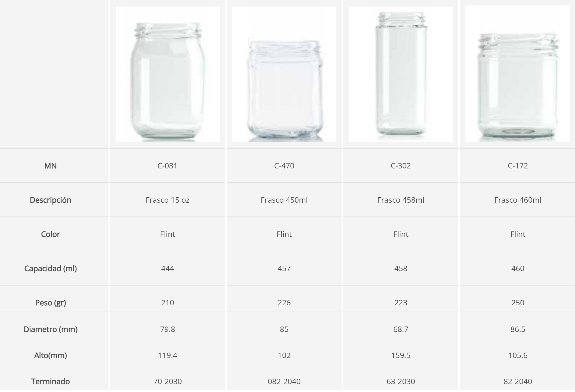Viewport: 575px width, 392px height.
Task: Click the 082-2040 finish value
Action: click(x=284, y=381)
